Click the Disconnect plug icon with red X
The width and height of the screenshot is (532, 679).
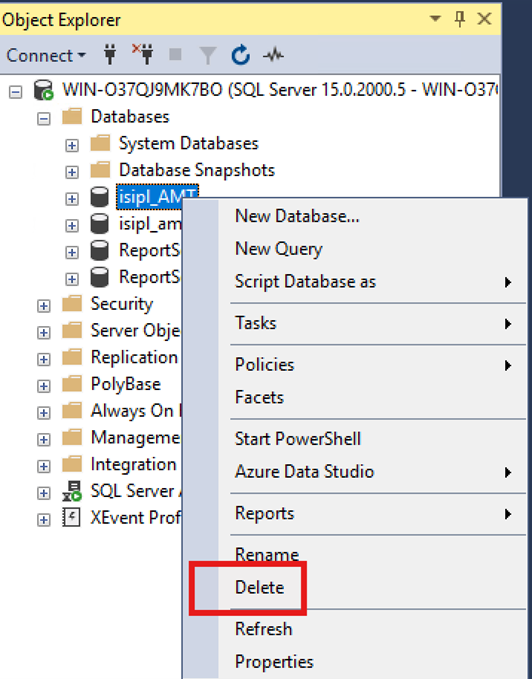tap(143, 54)
